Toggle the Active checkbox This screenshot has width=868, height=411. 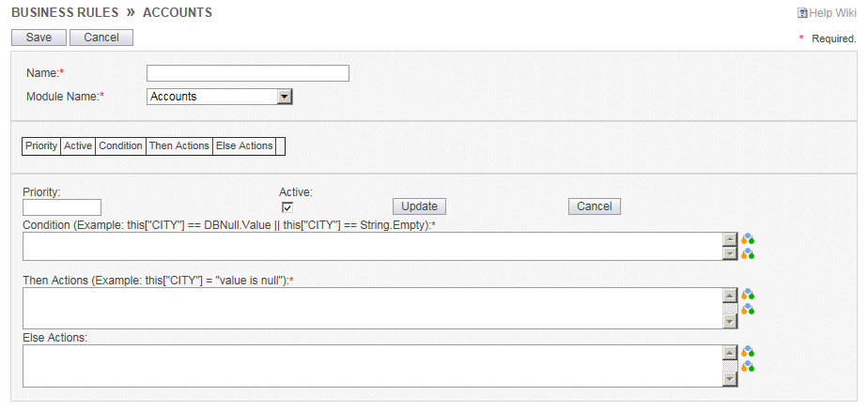click(287, 207)
